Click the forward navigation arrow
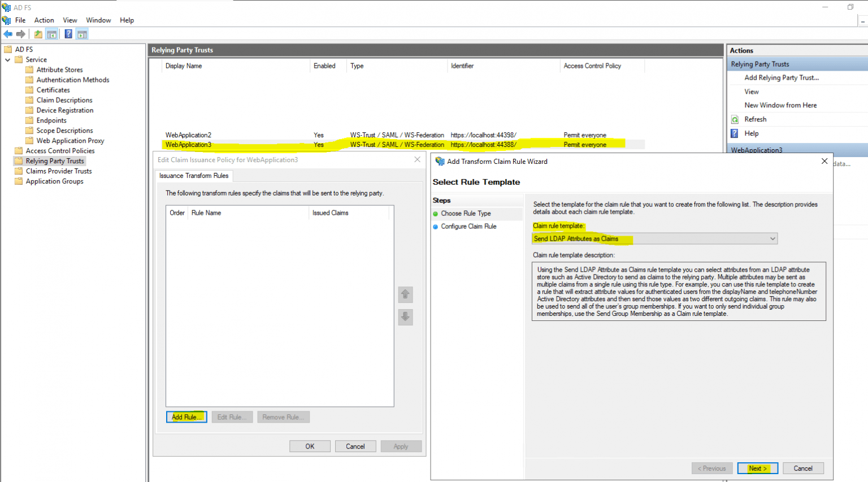 click(21, 33)
